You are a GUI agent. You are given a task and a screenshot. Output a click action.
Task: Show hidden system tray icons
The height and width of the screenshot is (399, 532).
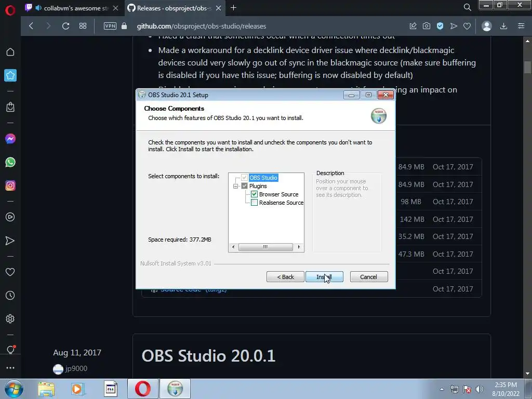442,389
